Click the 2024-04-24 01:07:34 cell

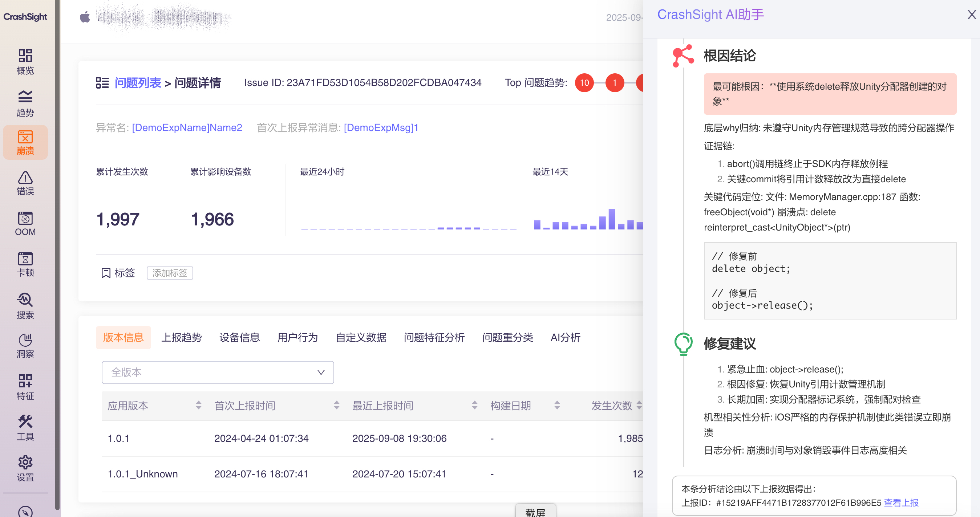262,438
